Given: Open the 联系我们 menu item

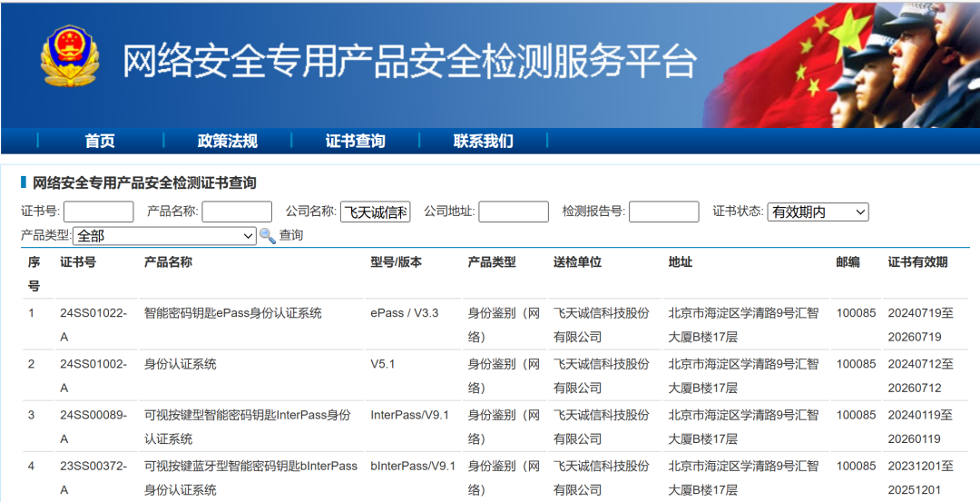Looking at the screenshot, I should 483,142.
